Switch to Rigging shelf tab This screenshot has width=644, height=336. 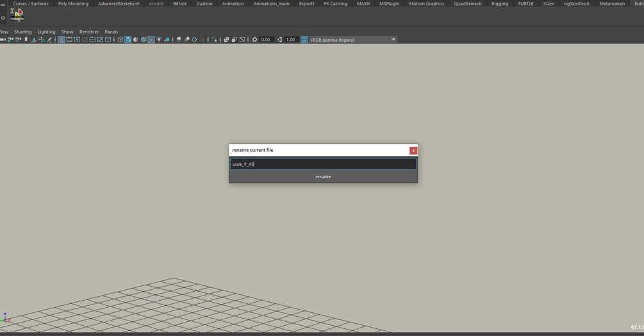tap(499, 4)
